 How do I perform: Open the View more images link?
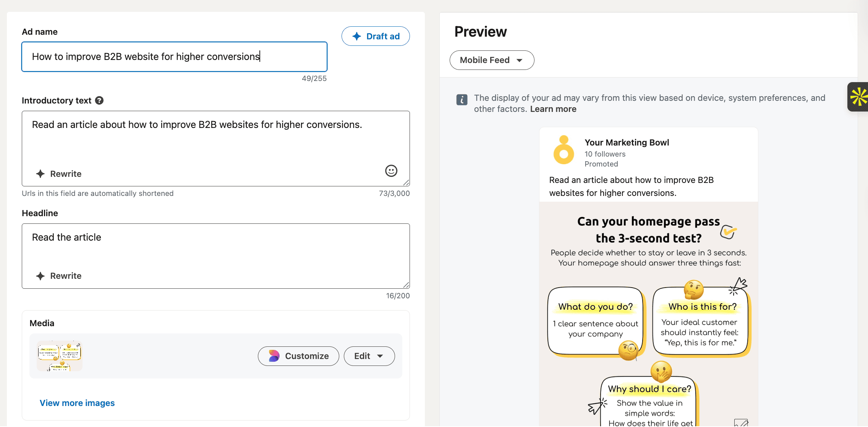pyautogui.click(x=77, y=403)
